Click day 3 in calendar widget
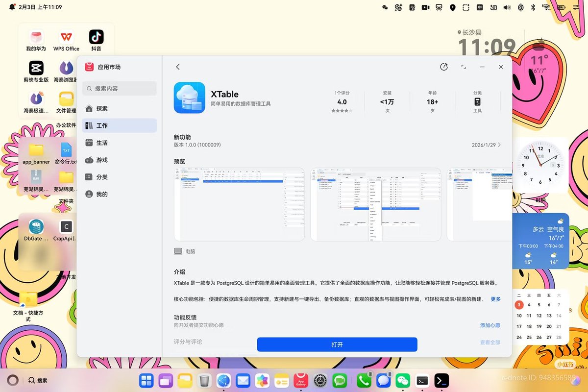588x392 pixels. pyautogui.click(x=519, y=305)
